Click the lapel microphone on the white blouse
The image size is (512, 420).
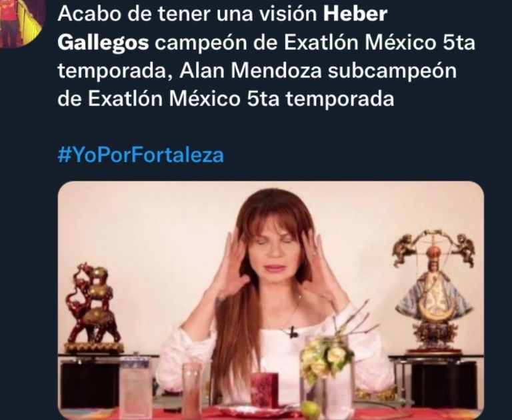pyautogui.click(x=294, y=333)
